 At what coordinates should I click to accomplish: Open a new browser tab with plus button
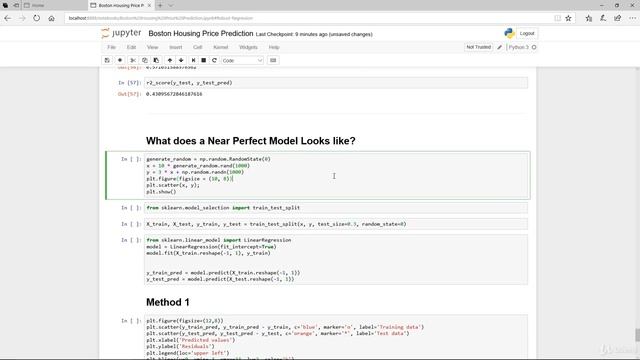(160, 5)
